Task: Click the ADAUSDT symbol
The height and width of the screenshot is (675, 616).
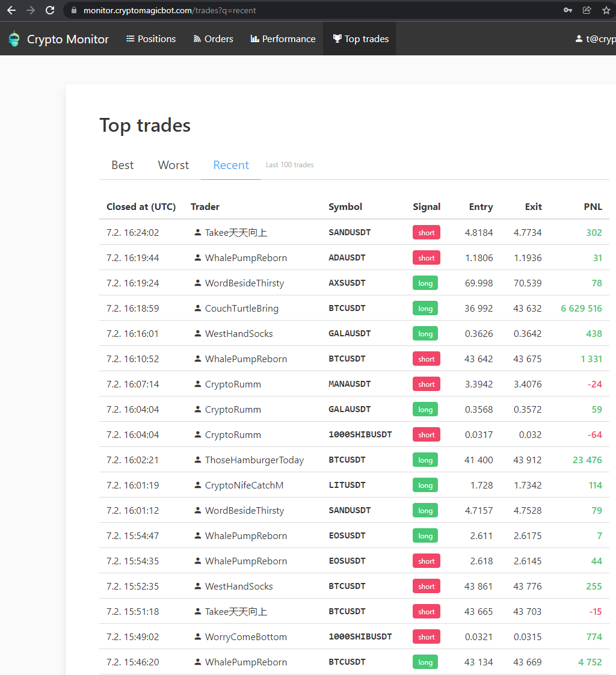Action: click(347, 258)
